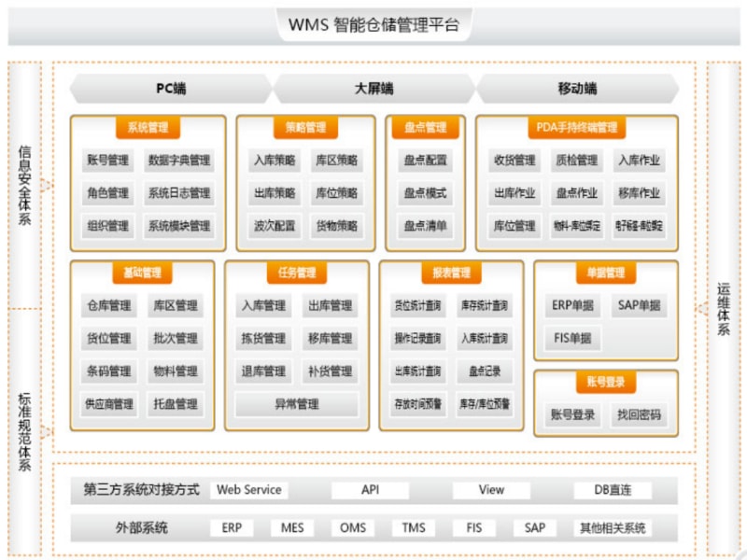Image resolution: width=747 pixels, height=560 pixels.
Task: Click the 报表管理 section header
Action: (451, 273)
